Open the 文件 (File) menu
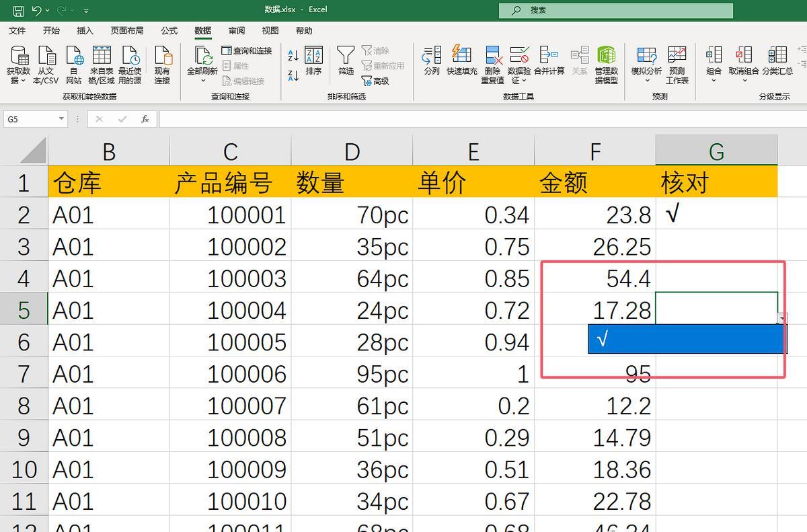Viewport: 807px width, 532px height. click(17, 30)
